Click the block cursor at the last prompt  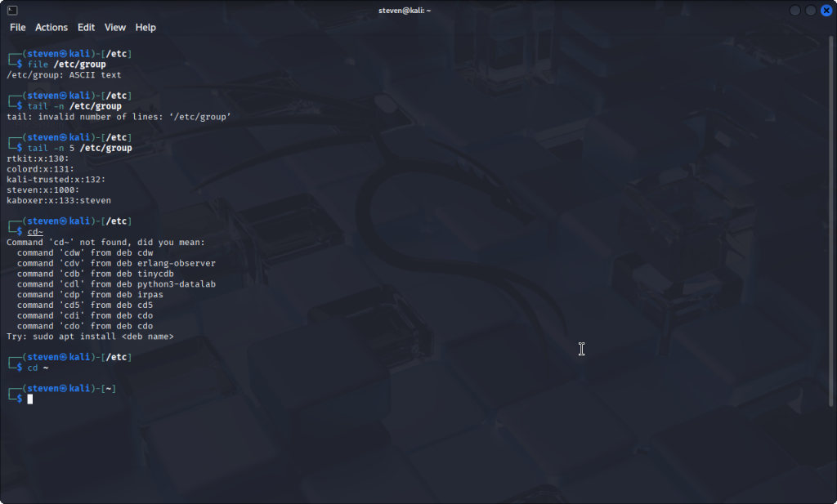(x=30, y=399)
